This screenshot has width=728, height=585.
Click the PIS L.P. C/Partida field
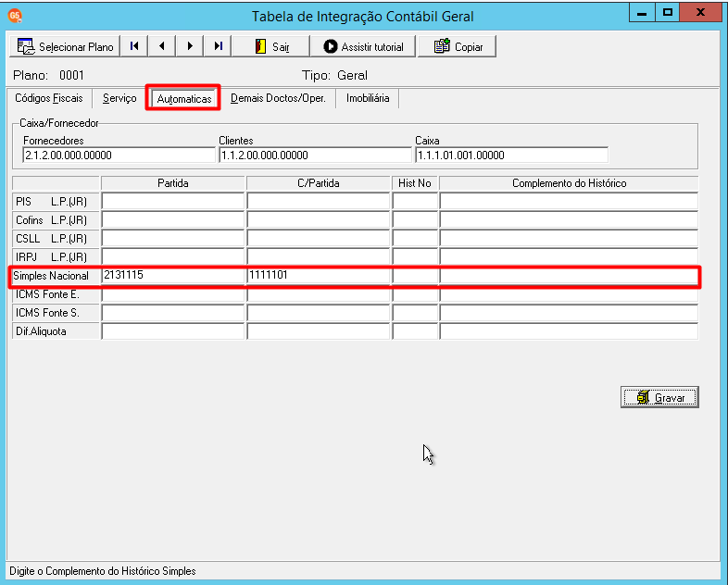click(x=318, y=202)
